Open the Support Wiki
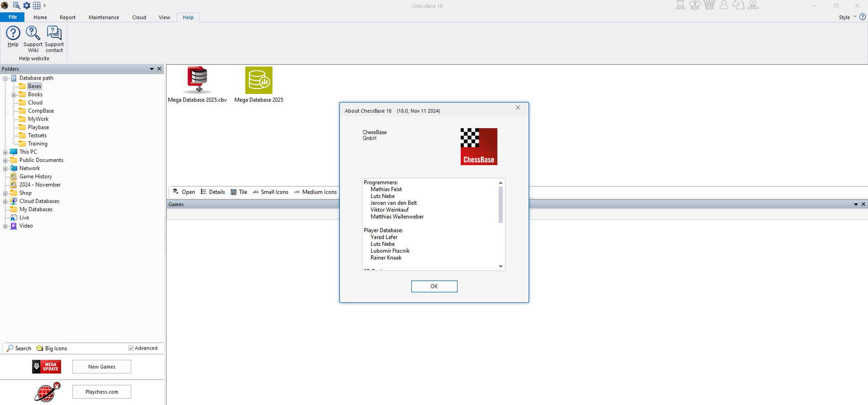This screenshot has width=868, height=405. [x=33, y=39]
